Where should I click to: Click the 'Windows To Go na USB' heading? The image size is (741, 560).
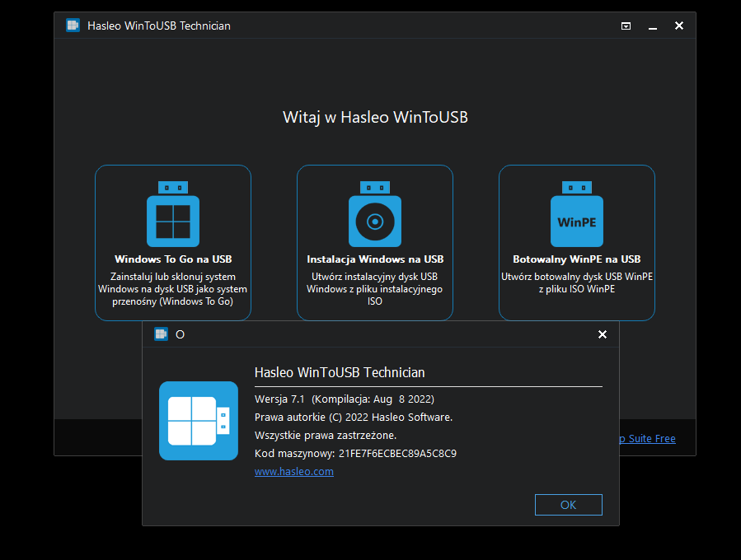pos(173,259)
